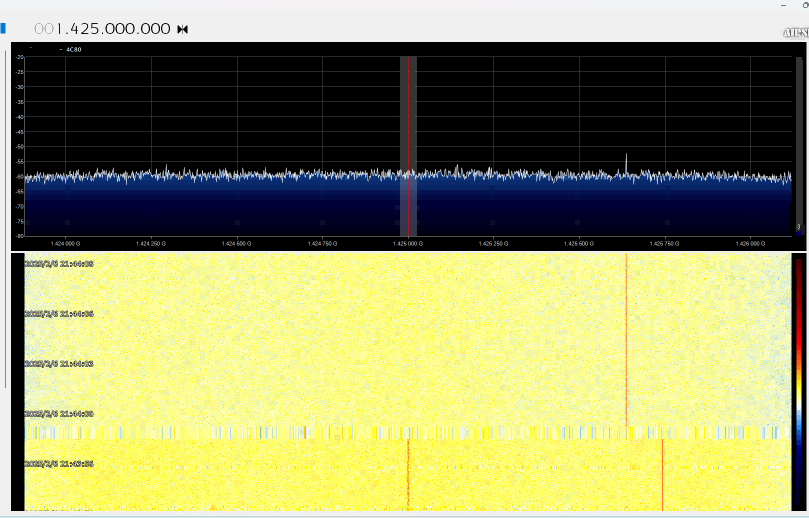Tune to the signal peak near 1.425 625 G
This screenshot has height=518, width=809.
(x=627, y=160)
